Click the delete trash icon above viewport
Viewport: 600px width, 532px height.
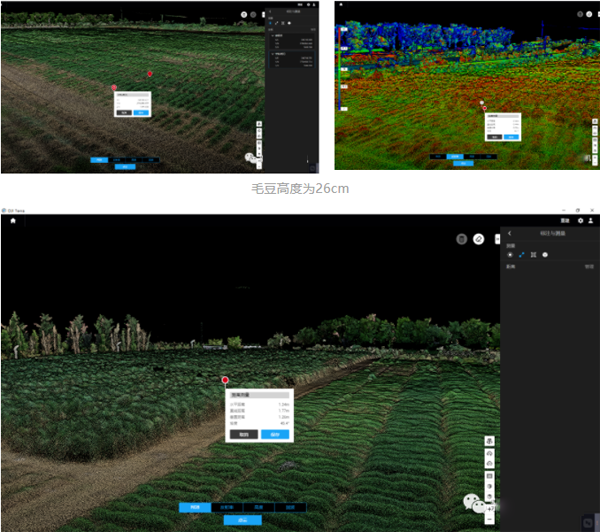462,239
